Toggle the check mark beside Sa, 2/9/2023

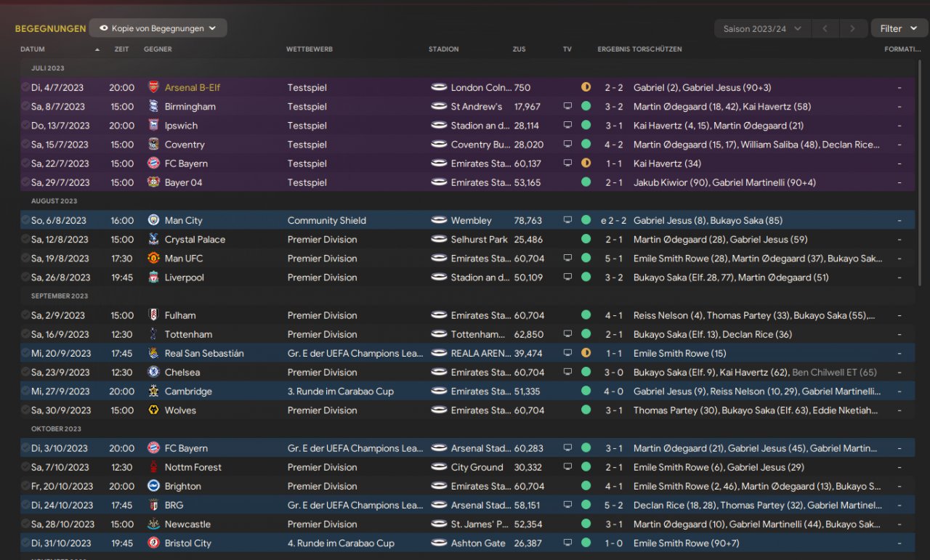(x=25, y=315)
